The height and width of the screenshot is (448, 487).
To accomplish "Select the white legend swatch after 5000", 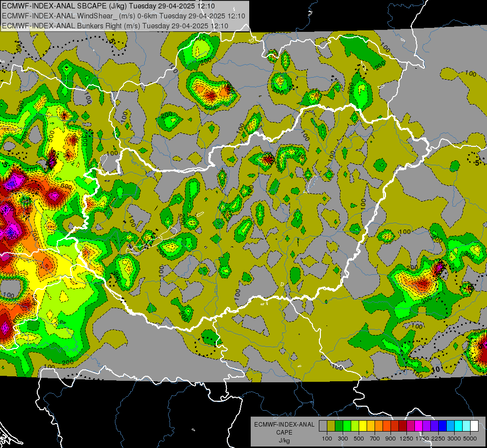I will click(x=475, y=426).
